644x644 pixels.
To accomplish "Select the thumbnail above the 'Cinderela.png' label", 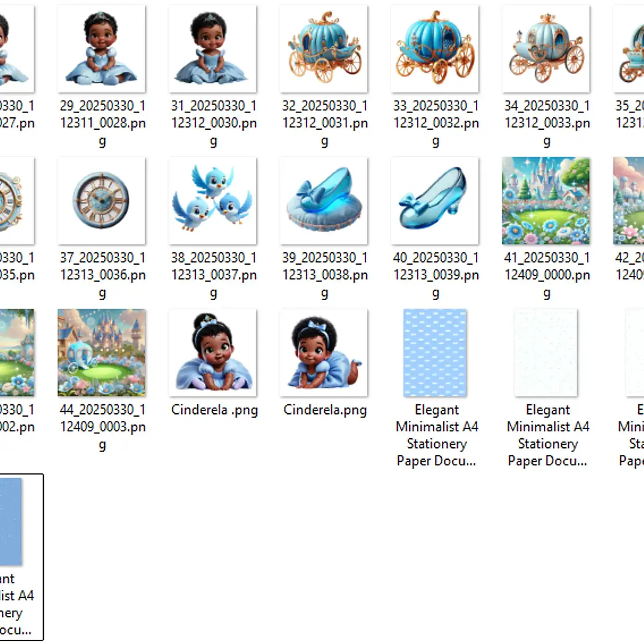I will coord(324,353).
